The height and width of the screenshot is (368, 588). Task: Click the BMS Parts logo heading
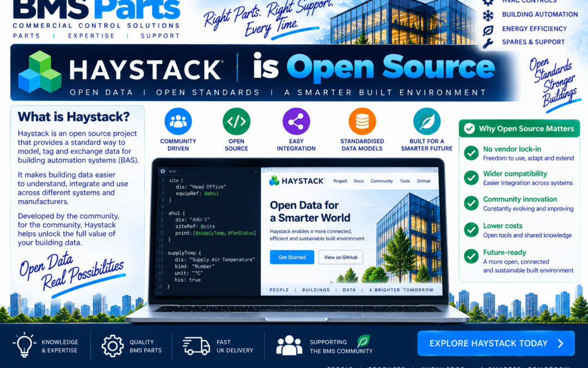(97, 9)
